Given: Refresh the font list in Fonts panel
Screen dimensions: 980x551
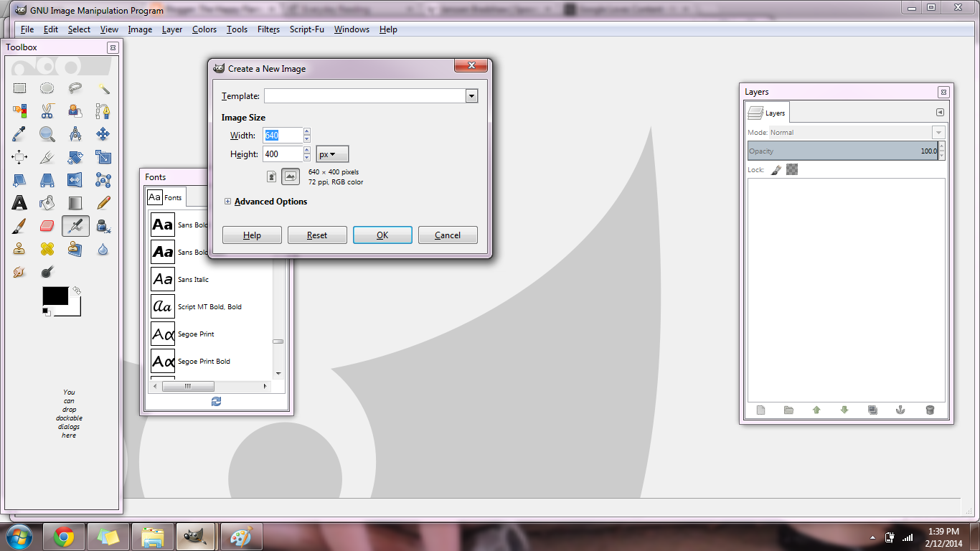Looking at the screenshot, I should 217,401.
